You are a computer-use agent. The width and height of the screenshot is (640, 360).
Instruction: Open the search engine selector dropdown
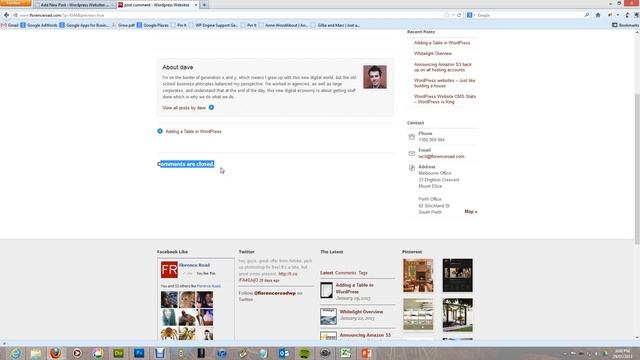(x=471, y=15)
